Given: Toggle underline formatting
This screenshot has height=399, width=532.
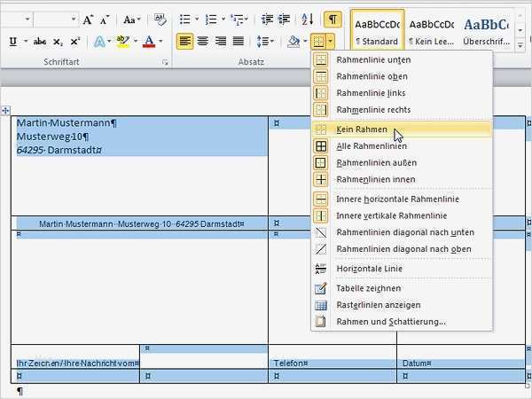Looking at the screenshot, I should click(x=13, y=42).
